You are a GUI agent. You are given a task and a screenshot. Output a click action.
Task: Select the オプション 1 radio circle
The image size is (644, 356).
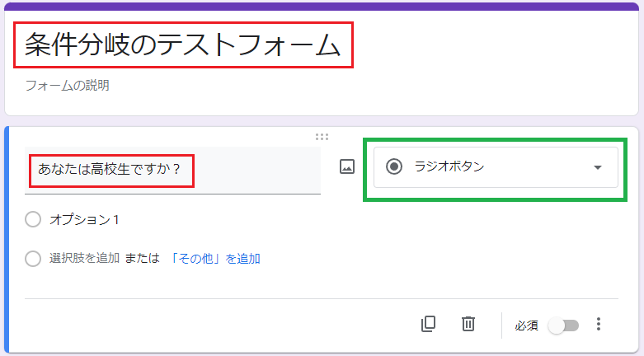(33, 219)
